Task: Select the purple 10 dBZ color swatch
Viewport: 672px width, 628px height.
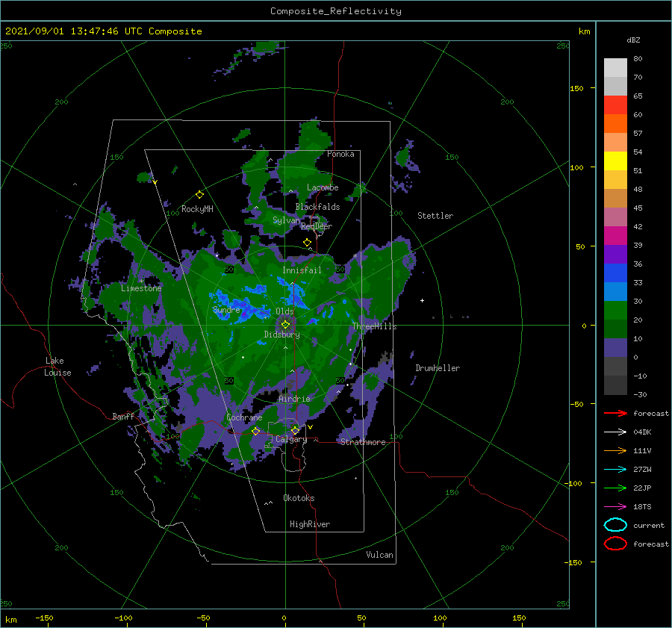Action: pyautogui.click(x=615, y=347)
